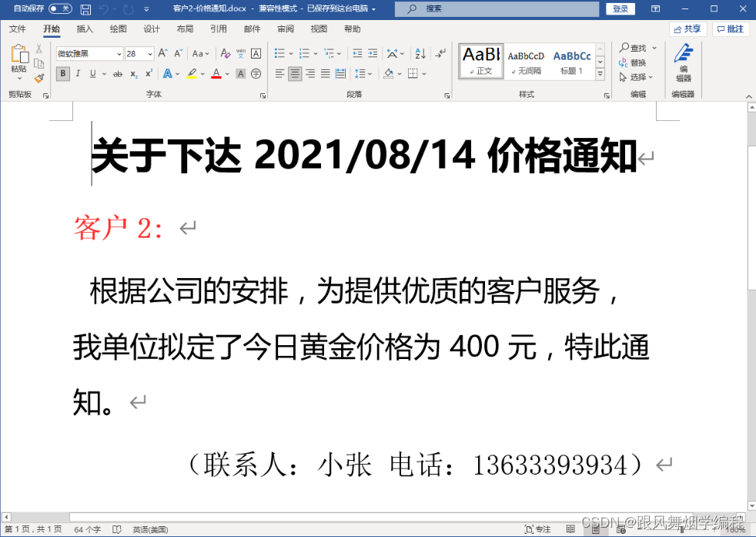Expand the styles gallery
This screenshot has height=537, width=756.
(x=600, y=74)
